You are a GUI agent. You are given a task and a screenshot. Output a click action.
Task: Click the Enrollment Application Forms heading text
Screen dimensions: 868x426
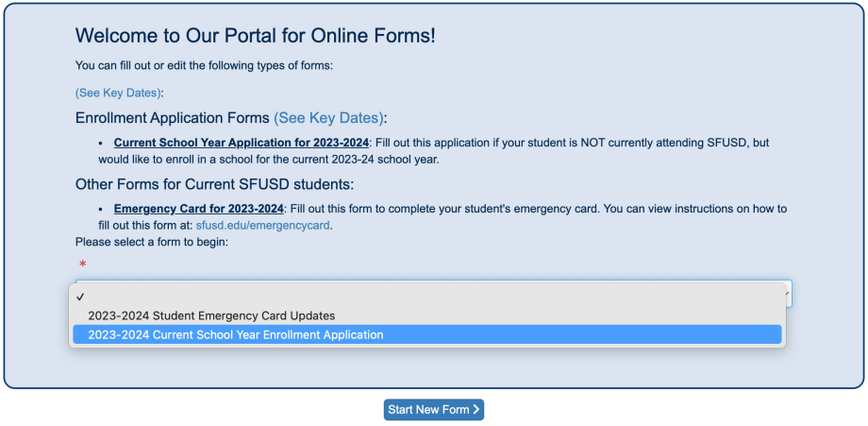pos(172,118)
